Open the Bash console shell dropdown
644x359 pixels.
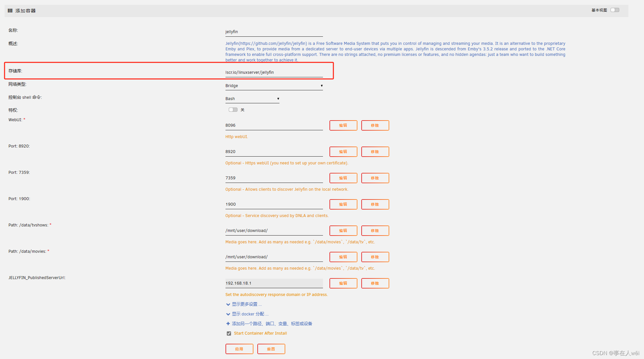[x=252, y=99]
